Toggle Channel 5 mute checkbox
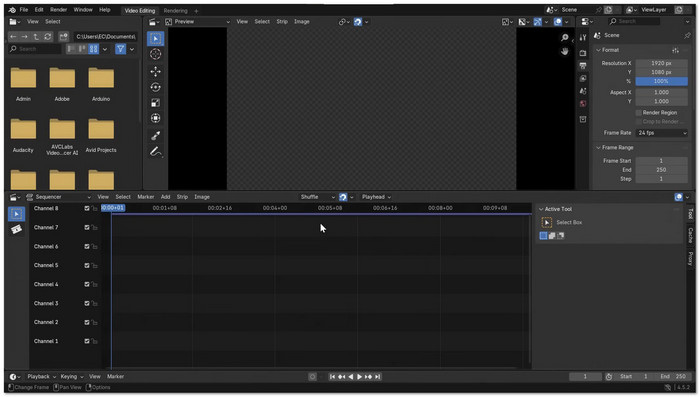The image size is (700, 397). pyautogui.click(x=87, y=266)
